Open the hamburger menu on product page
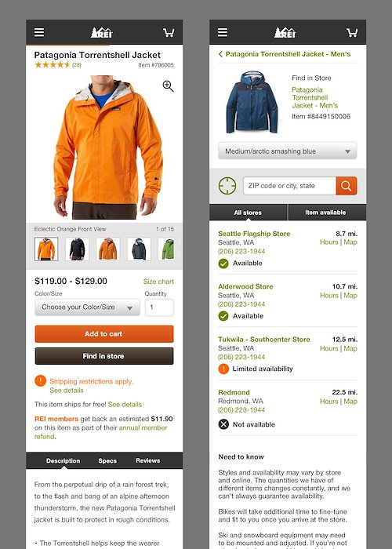The height and width of the screenshot is (549, 392). 39,32
